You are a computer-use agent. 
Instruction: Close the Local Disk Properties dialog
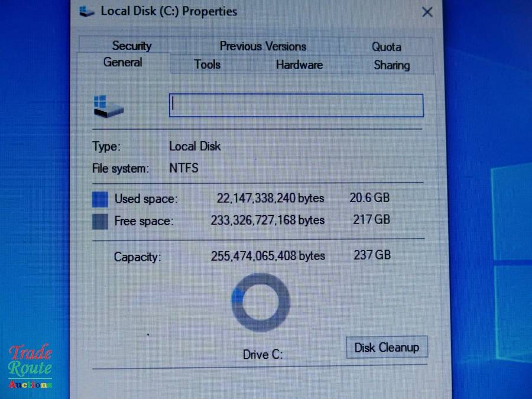(x=427, y=12)
